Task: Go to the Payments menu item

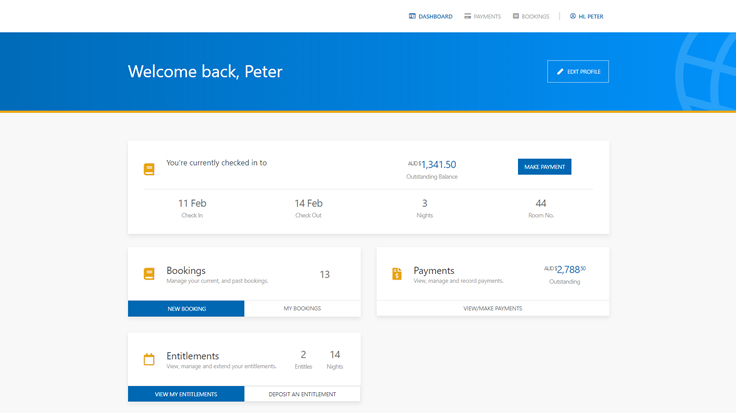Action: 487,17
